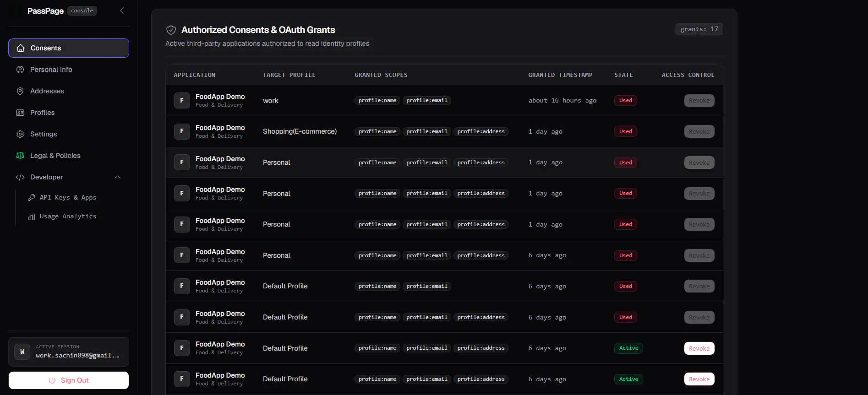This screenshot has height=395, width=868.
Task: Click the Granted Timestamp column header
Action: (x=560, y=75)
